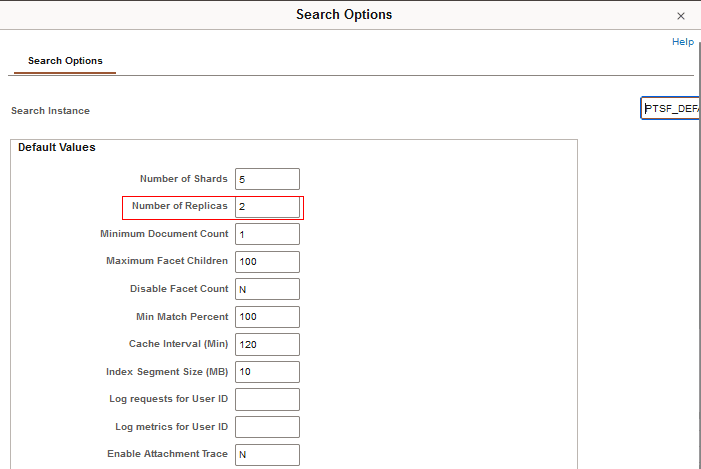Image resolution: width=701 pixels, height=469 pixels.
Task: Click the Disable Facet Count field
Action: pos(267,289)
